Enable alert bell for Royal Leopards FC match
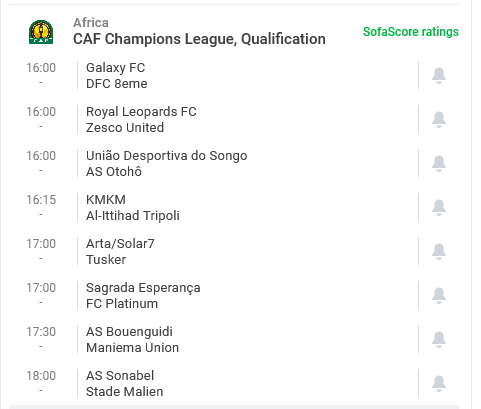Screen dimensions: 481x409 coord(439,119)
